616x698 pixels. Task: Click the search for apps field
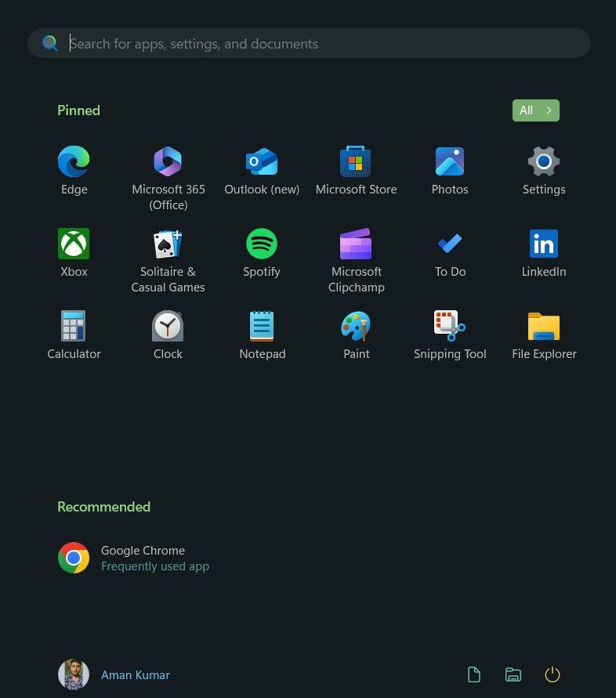tap(309, 43)
